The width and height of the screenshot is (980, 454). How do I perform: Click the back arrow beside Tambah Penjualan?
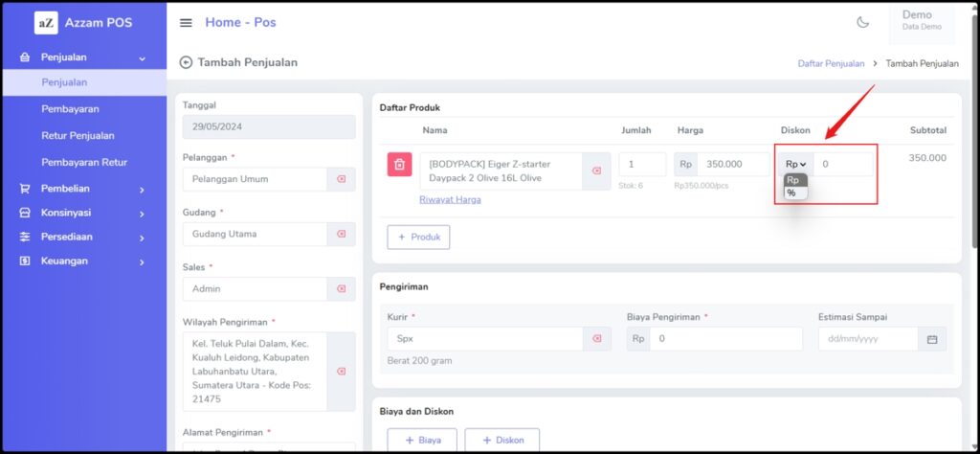coord(186,62)
